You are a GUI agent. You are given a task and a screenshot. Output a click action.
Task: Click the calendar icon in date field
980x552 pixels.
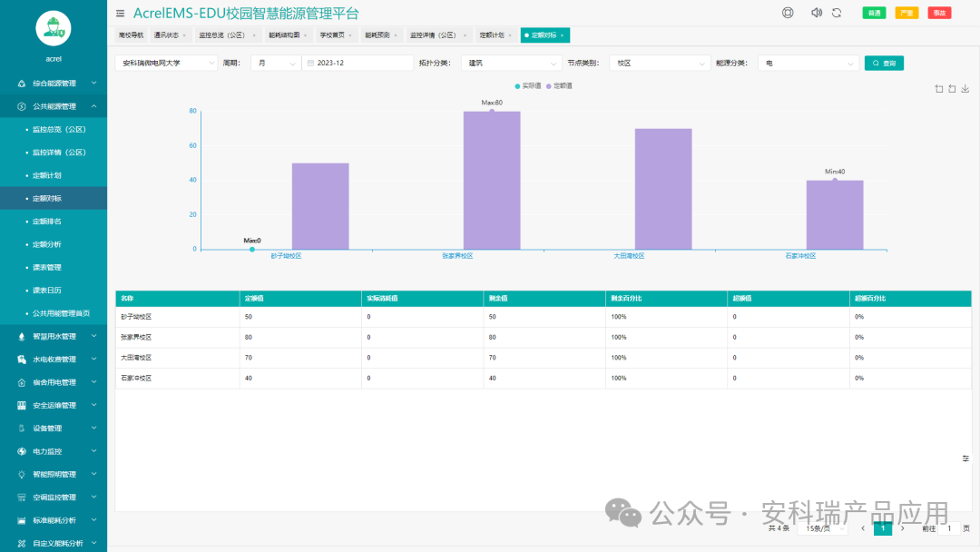(310, 64)
